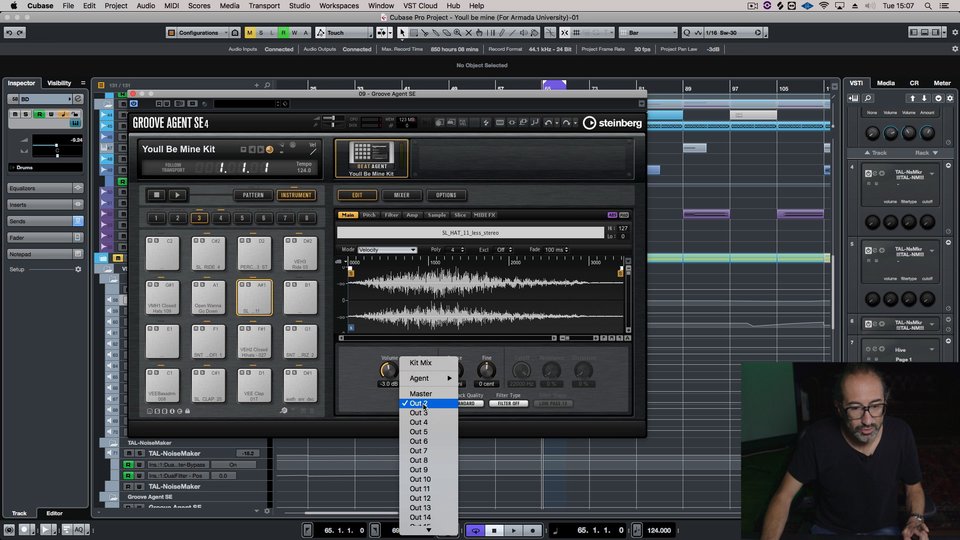This screenshot has width=960, height=540.
Task: Click the Fine tune knob
Action: click(x=486, y=370)
